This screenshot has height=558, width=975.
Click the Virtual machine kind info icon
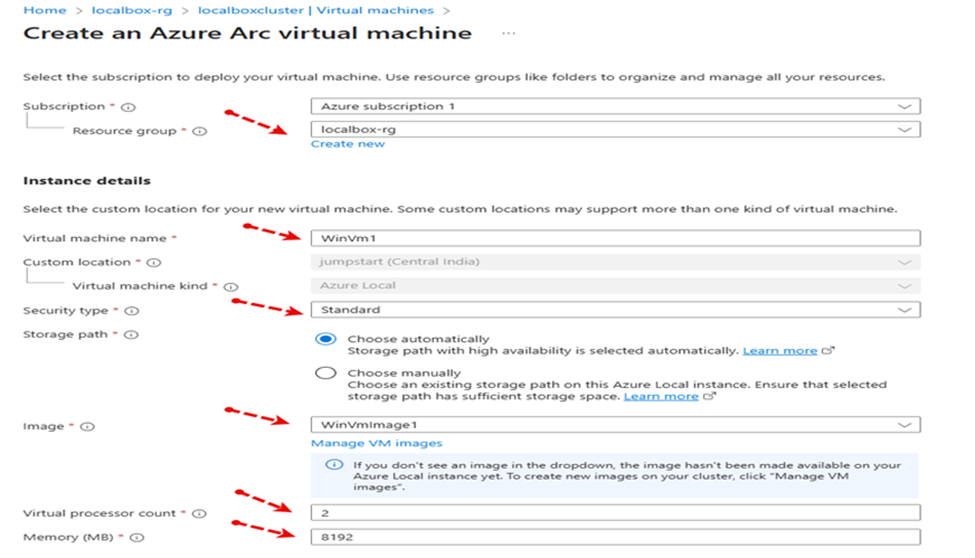click(x=231, y=287)
